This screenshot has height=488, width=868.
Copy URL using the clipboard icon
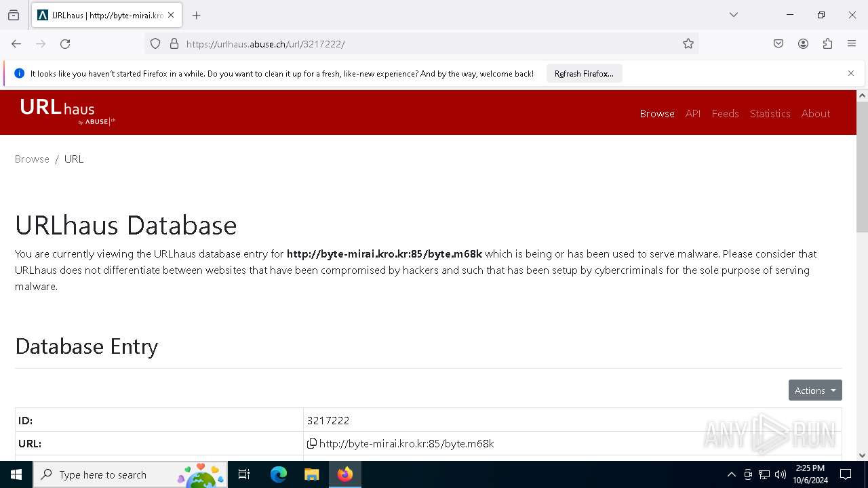click(x=312, y=443)
